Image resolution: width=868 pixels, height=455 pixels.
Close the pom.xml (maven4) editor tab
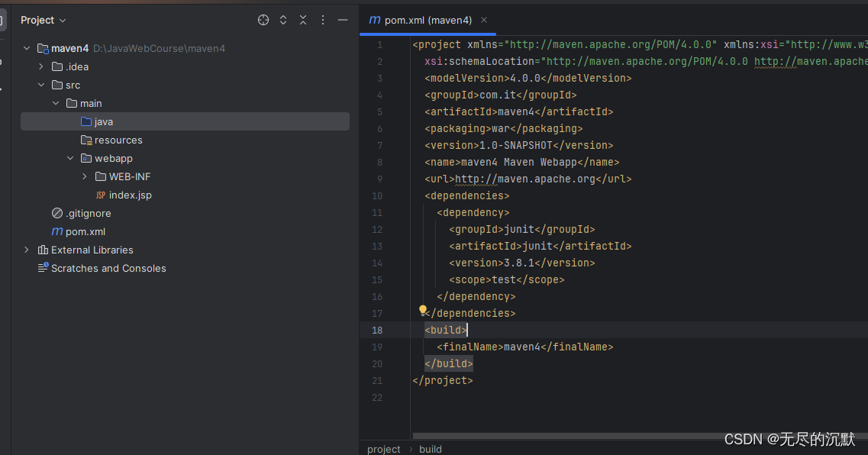pyautogui.click(x=484, y=20)
